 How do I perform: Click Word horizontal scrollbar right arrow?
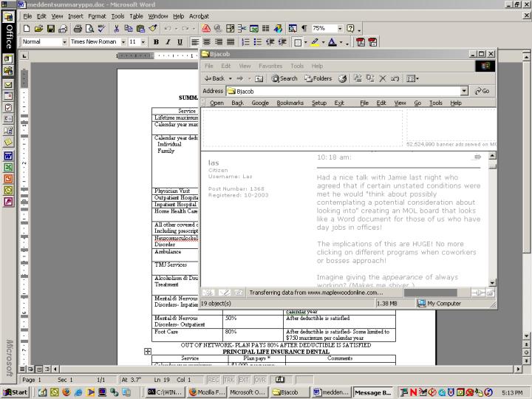518,369
